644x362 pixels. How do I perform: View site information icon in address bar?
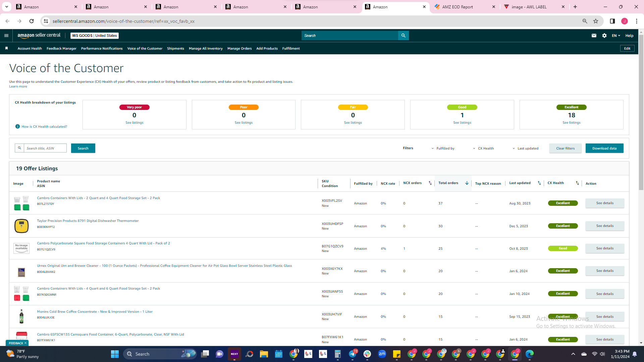[x=46, y=21]
